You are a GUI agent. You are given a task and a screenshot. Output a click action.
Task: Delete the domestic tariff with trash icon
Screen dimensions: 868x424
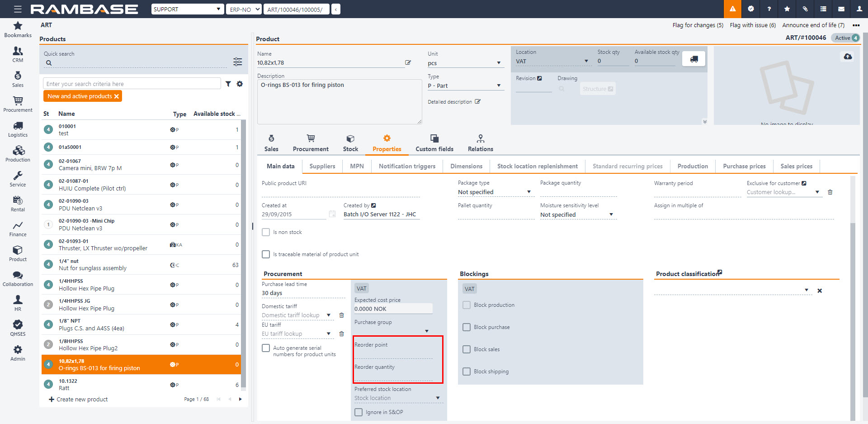pos(342,315)
